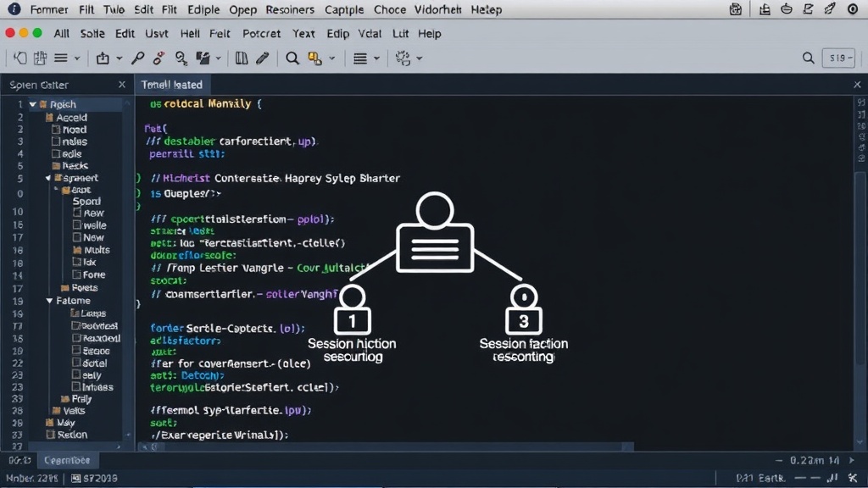Image resolution: width=868 pixels, height=488 pixels.
Task: Select the 'Retlon' item in tree
Action: pyautogui.click(x=67, y=435)
